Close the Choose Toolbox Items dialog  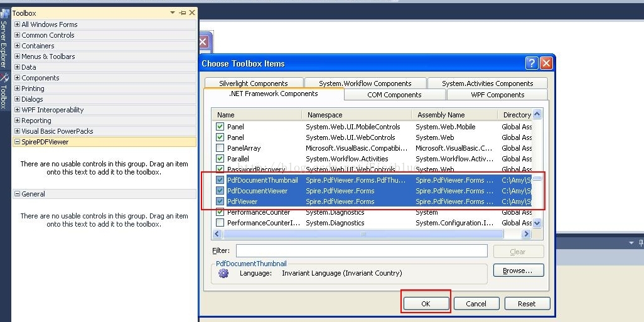(x=546, y=63)
